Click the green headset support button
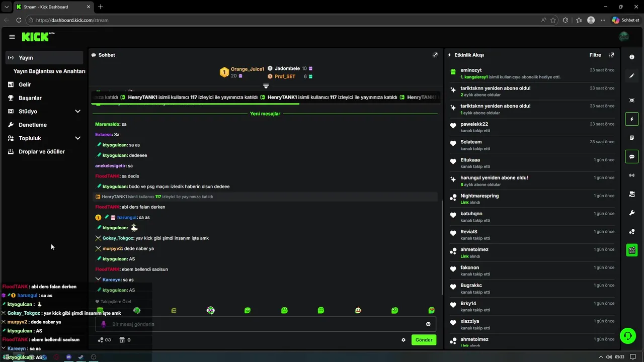 point(627,335)
